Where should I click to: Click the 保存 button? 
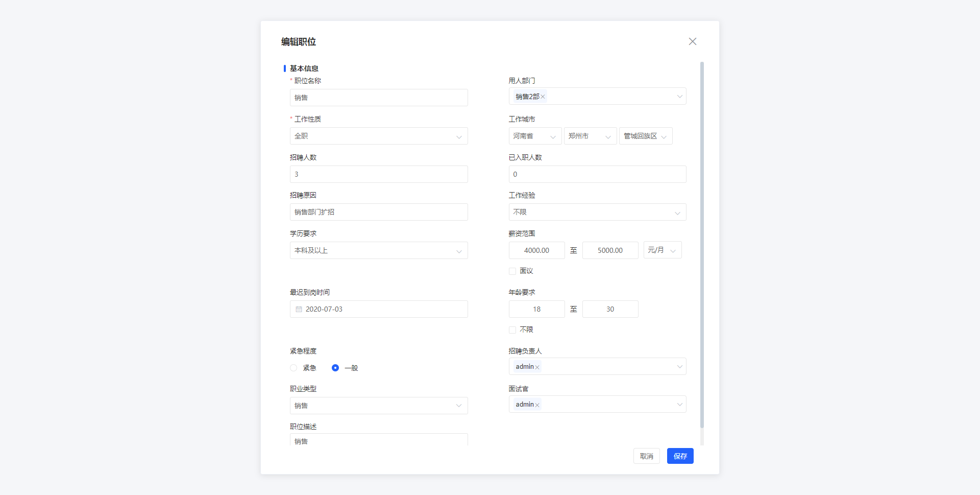coord(680,456)
